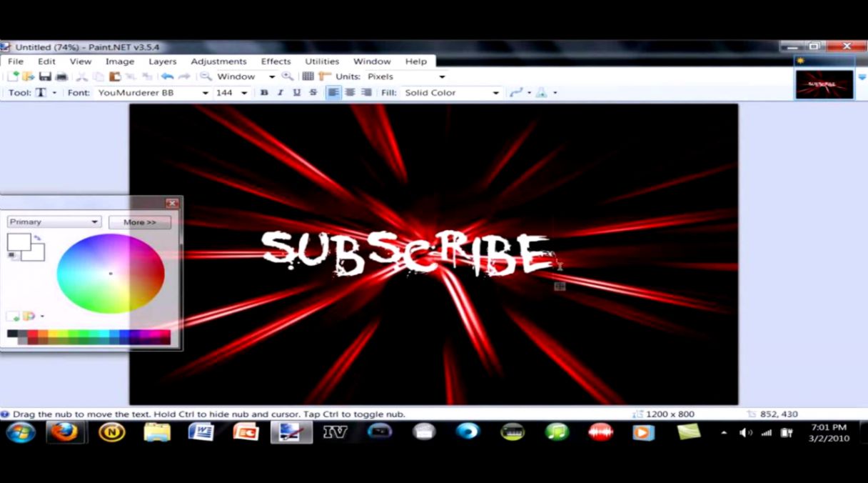Open the Help menu
Image resolution: width=868 pixels, height=483 pixels.
415,61
